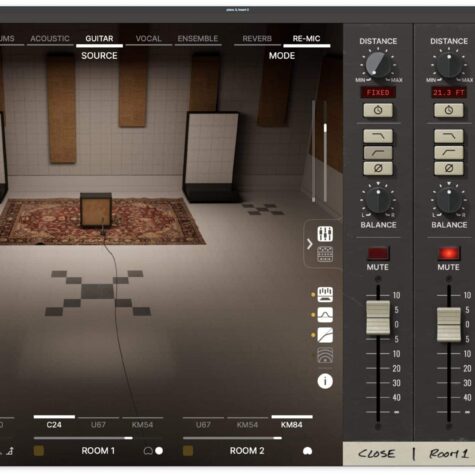Image resolution: width=475 pixels, height=475 pixels.
Task: Choose the KM54 microphone for Room 1
Action: coord(142,424)
